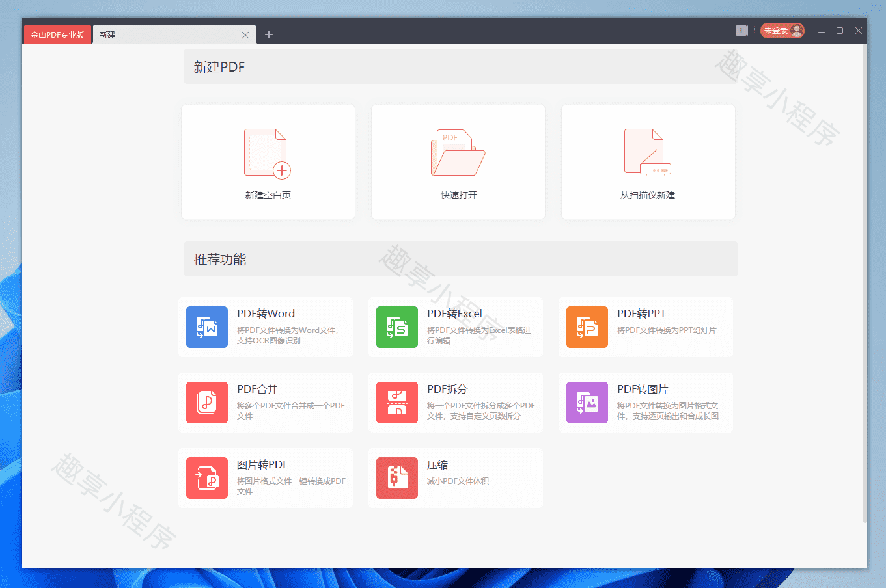Click the user avatar icon
886x588 pixels.
pyautogui.click(x=797, y=31)
